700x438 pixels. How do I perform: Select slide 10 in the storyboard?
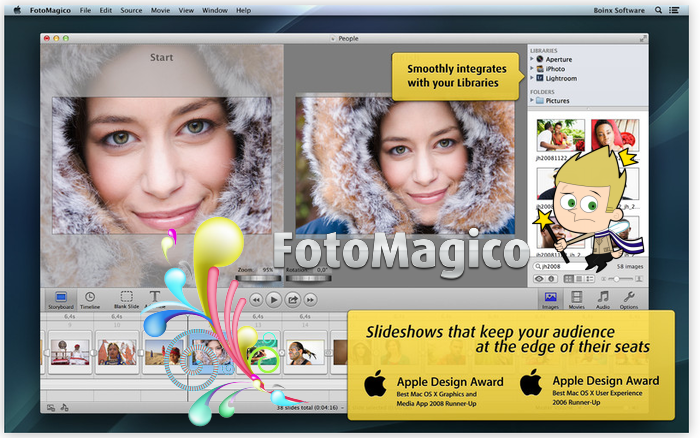click(117, 352)
